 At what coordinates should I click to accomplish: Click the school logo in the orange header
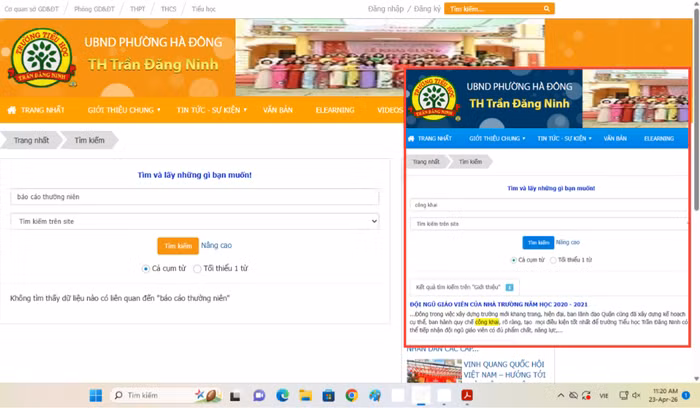[x=42, y=58]
